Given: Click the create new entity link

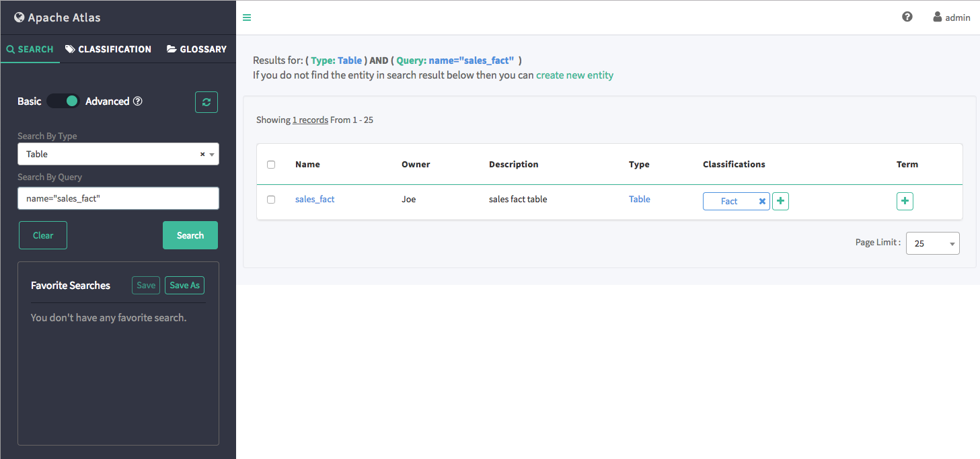Looking at the screenshot, I should (575, 75).
